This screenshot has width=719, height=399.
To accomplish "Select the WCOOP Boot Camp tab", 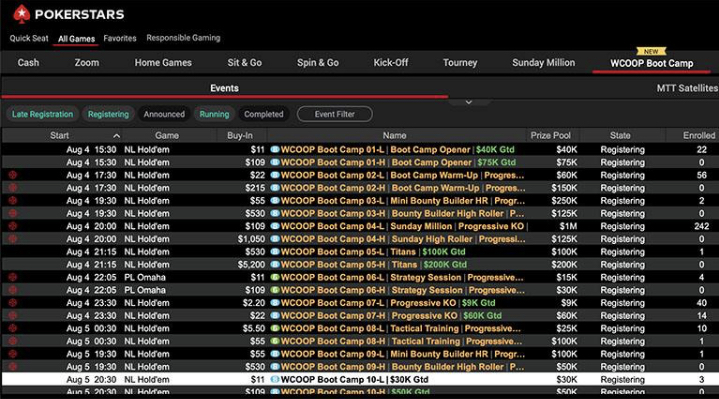I will (652, 63).
